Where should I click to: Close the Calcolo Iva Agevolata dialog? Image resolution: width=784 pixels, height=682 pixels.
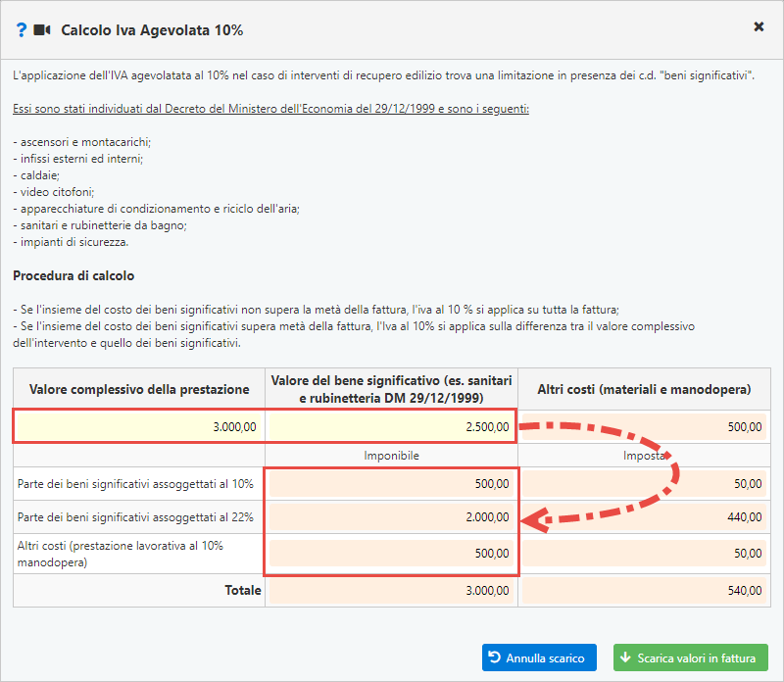coord(759,27)
